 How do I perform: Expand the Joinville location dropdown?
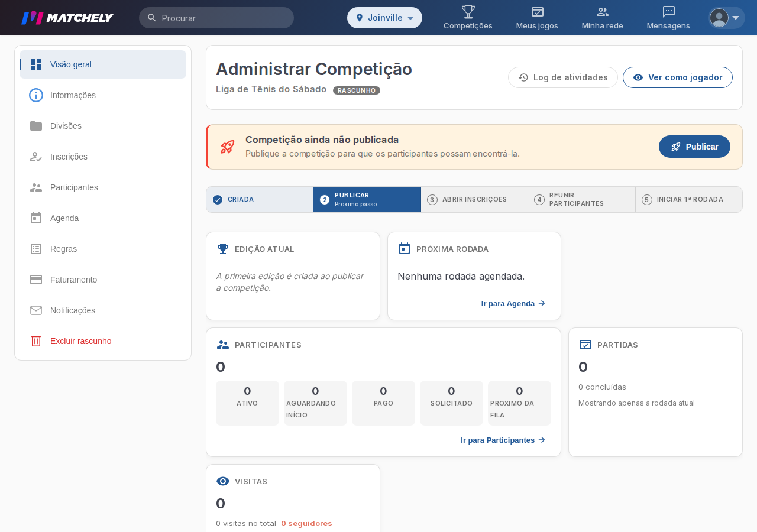click(x=384, y=18)
